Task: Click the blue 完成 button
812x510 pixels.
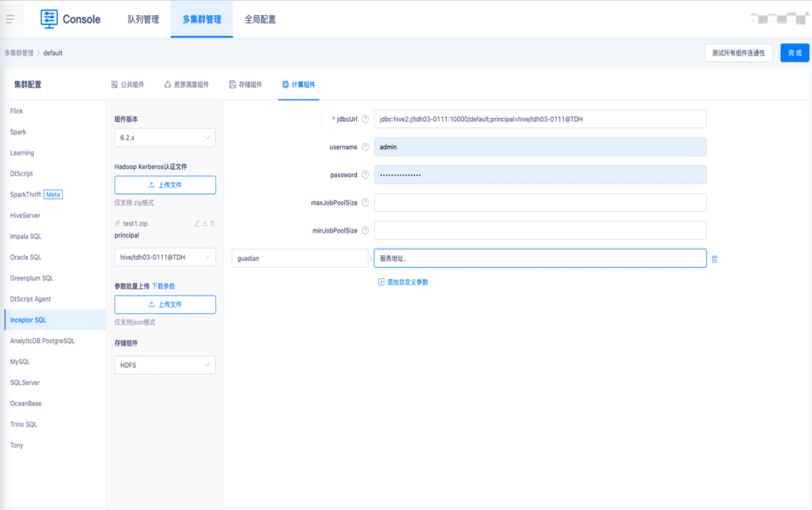Action: point(795,53)
